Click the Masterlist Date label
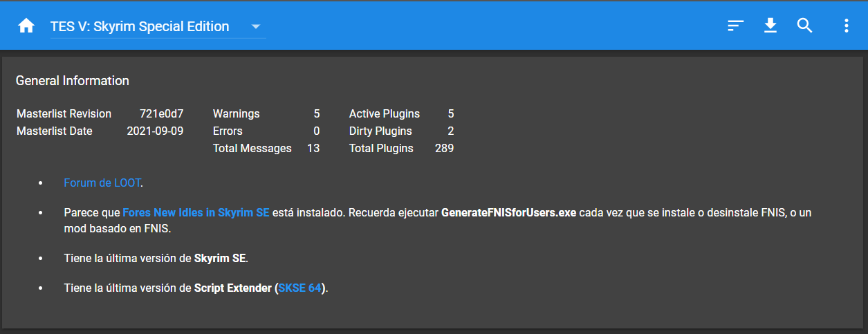Screen dimensions: 868x334 point(55,131)
